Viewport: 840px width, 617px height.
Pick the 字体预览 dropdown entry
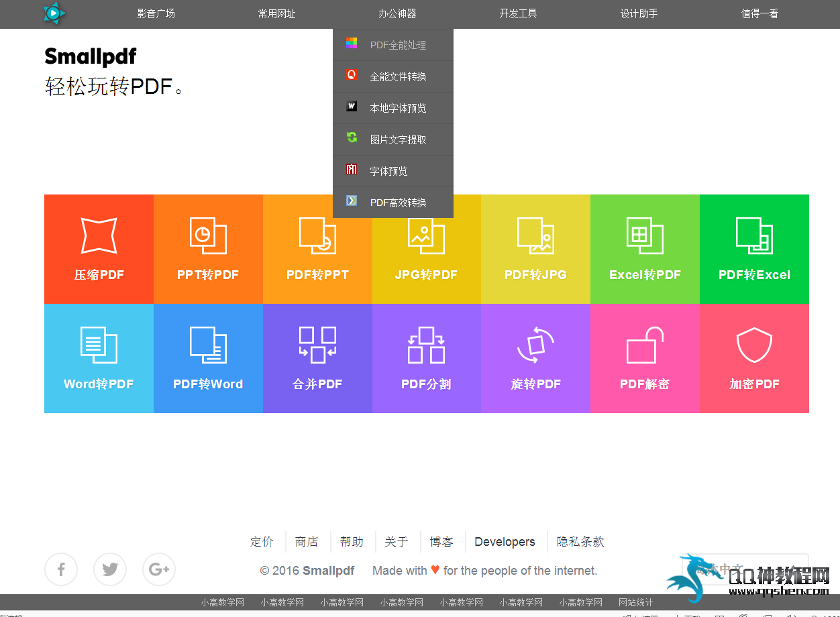(393, 171)
